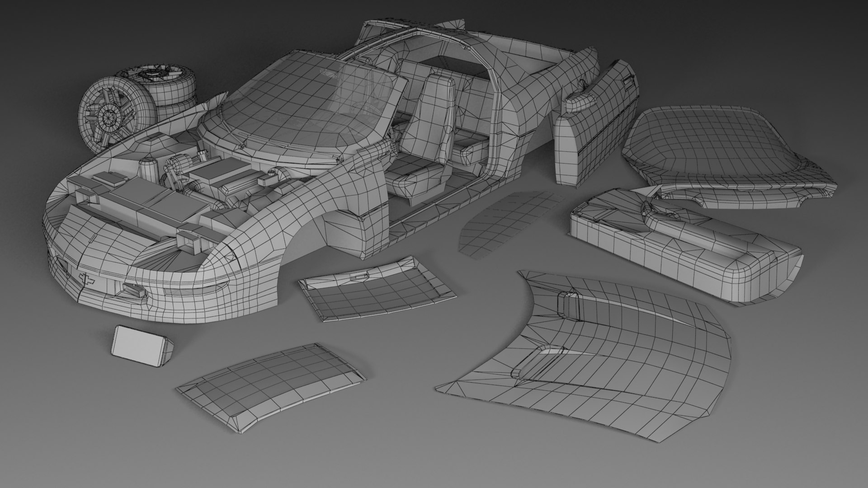Click the engine block in open bay
Image resolution: width=868 pixels, height=488 pixels.
point(212,174)
